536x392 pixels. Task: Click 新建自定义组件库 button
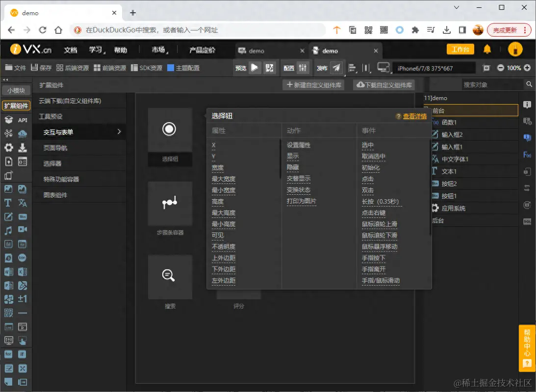(313, 85)
